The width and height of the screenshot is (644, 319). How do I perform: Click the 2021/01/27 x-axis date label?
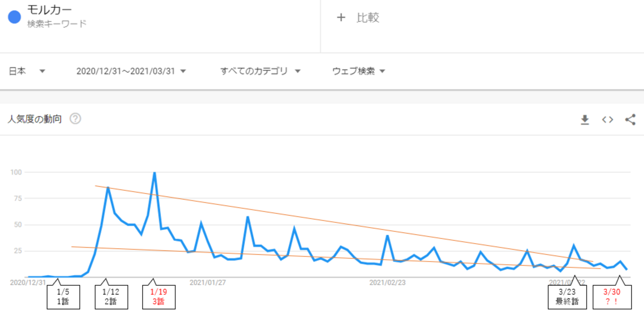[208, 282]
